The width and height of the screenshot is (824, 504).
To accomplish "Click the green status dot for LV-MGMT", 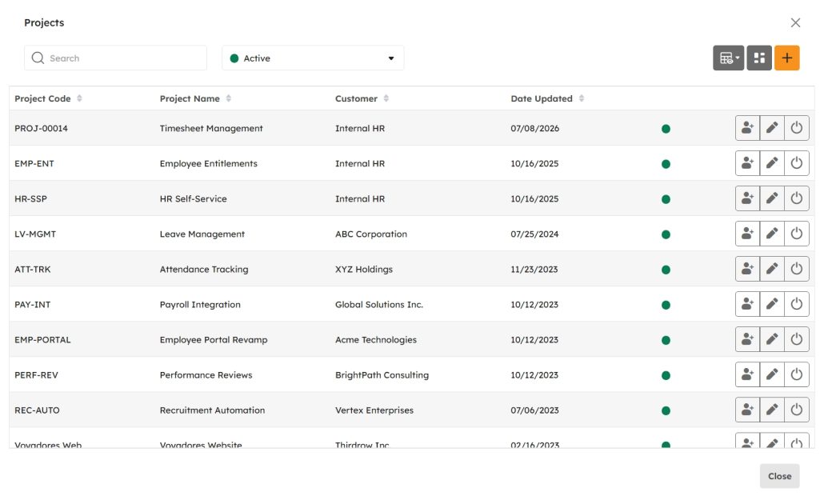I will 666,234.
